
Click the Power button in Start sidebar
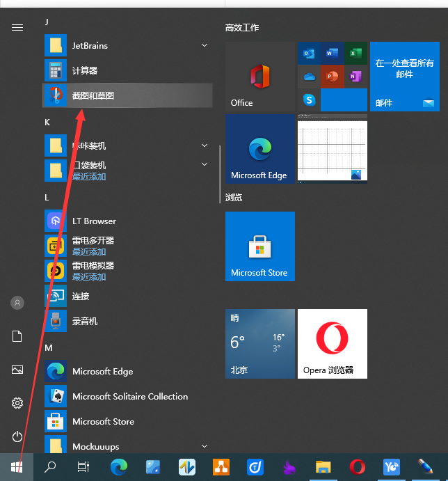click(17, 436)
